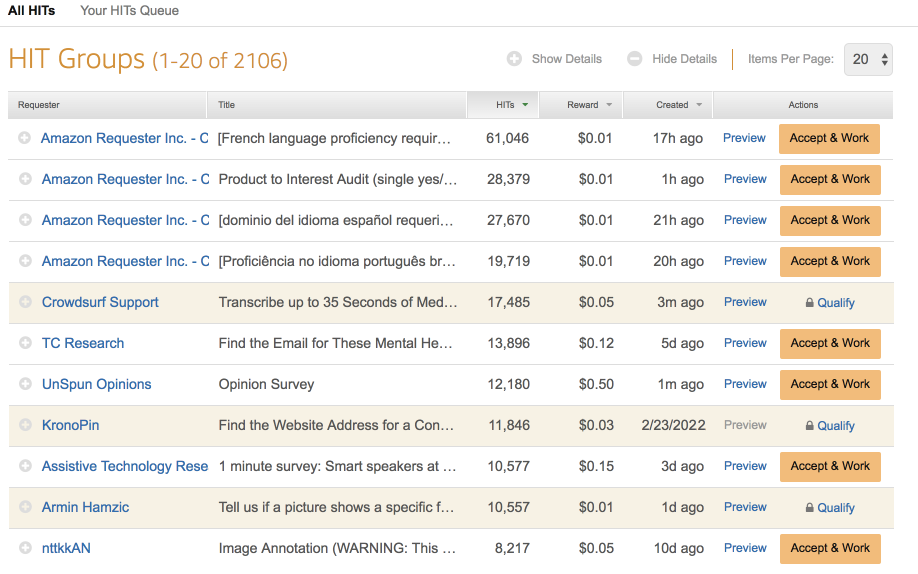The image size is (918, 574).
Task: Click the lock icon in KronoPin row
Action: coord(809,426)
